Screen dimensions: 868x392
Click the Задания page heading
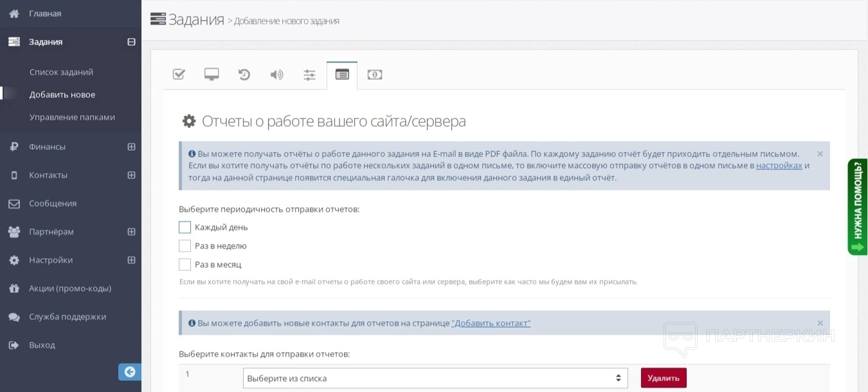click(x=196, y=19)
